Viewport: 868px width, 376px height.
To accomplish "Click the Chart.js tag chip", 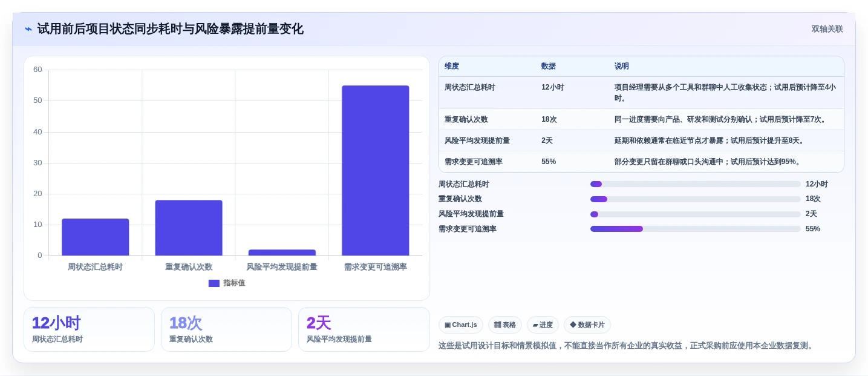I will [461, 325].
